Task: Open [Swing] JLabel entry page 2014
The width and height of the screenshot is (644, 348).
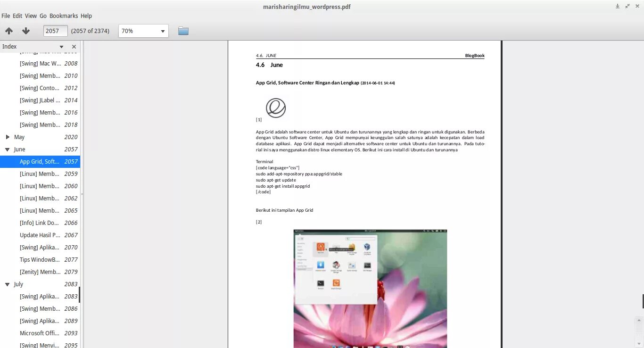Action: [x=40, y=100]
